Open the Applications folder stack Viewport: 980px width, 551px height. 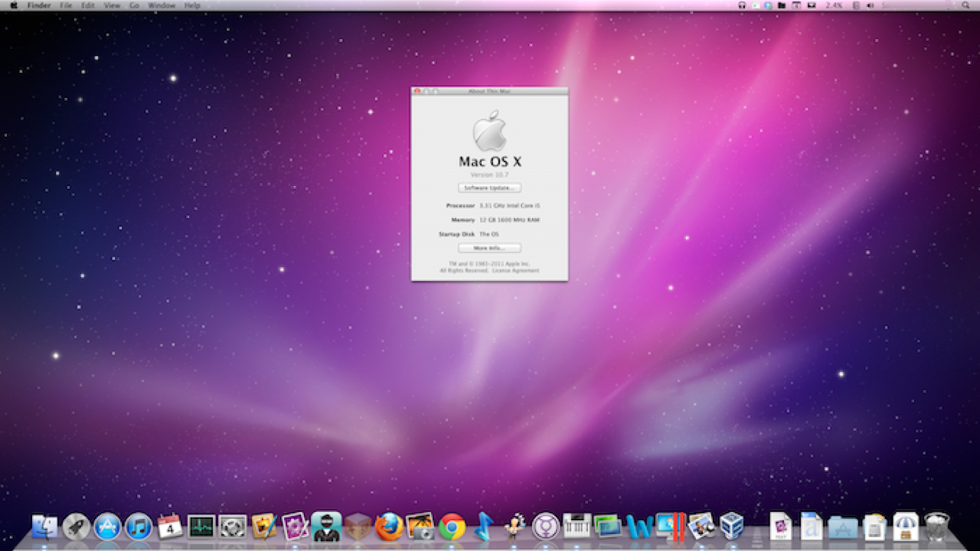(x=843, y=527)
